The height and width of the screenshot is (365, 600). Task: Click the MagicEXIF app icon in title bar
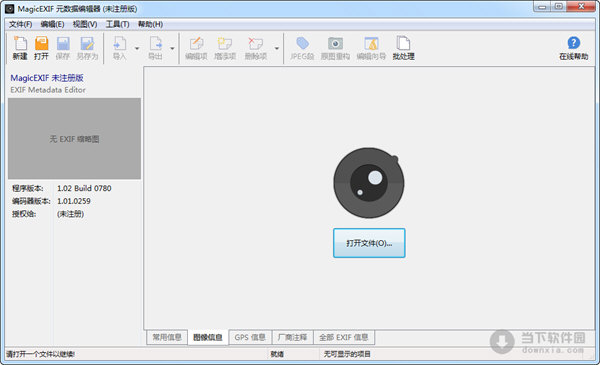click(10, 8)
